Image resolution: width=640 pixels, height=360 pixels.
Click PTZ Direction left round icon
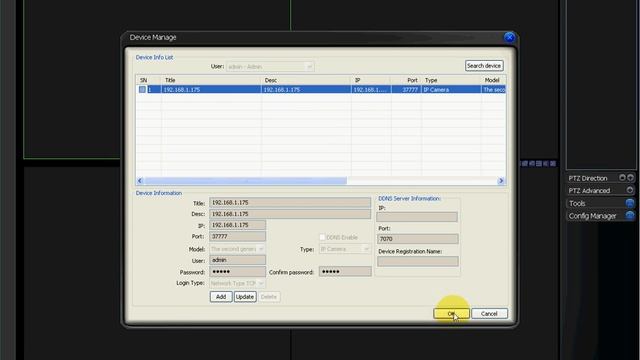point(622,178)
